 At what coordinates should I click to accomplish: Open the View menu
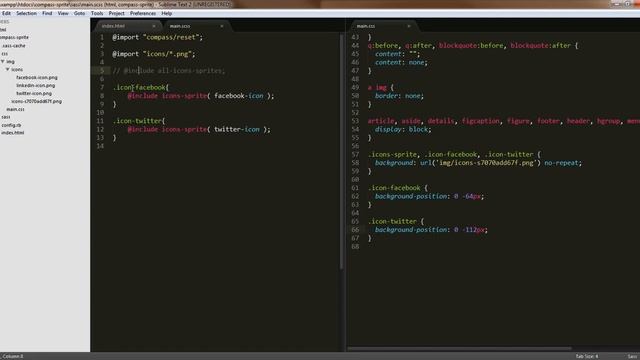click(63, 13)
